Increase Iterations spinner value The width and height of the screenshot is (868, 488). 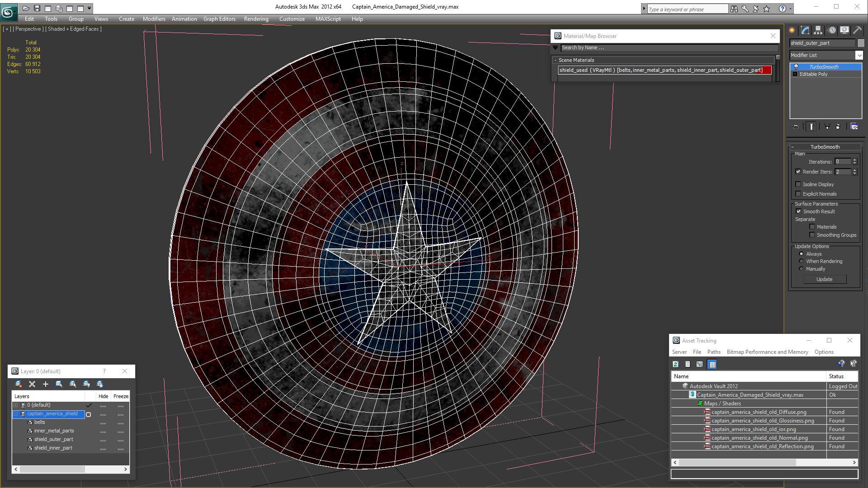point(854,160)
